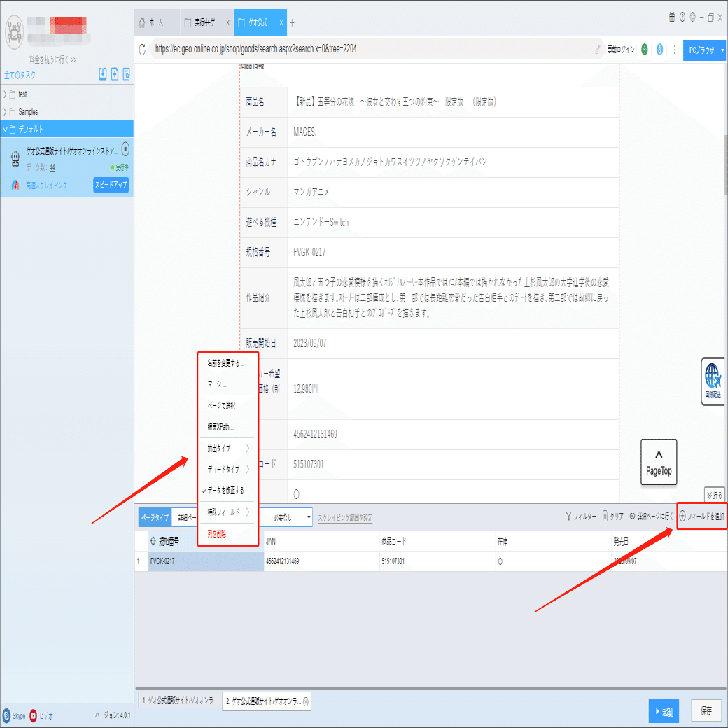The image size is (728, 728).
Task: Click the red ビデオ icon in footer
Action: click(x=34, y=716)
